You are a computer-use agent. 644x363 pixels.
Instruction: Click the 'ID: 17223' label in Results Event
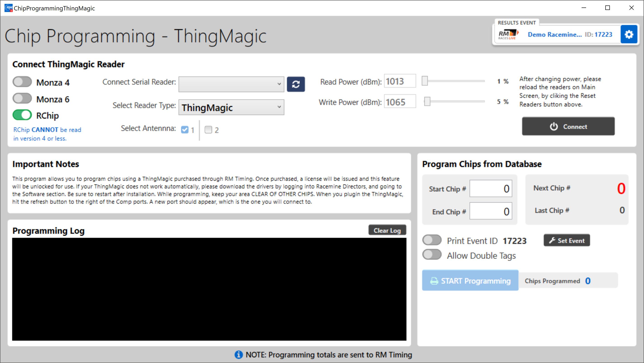pyautogui.click(x=598, y=35)
